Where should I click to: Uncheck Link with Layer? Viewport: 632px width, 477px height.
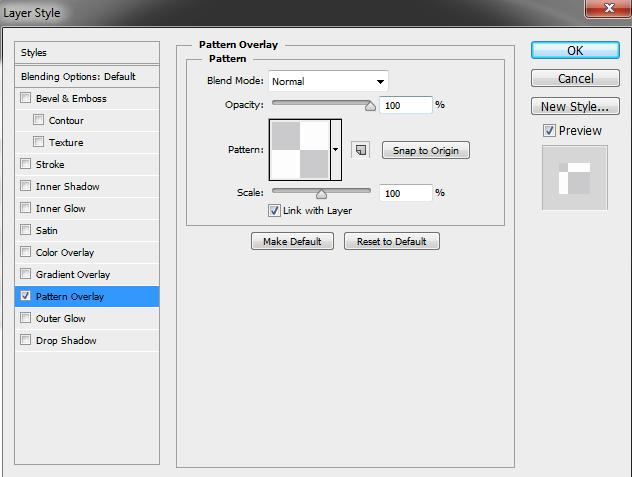click(274, 210)
